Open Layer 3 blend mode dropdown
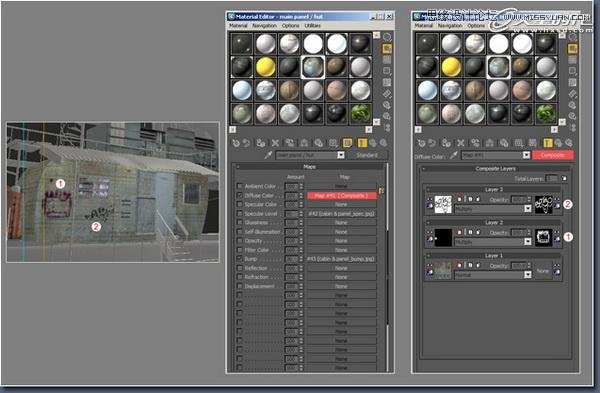Viewport: 600px width, 393px height. (528, 209)
